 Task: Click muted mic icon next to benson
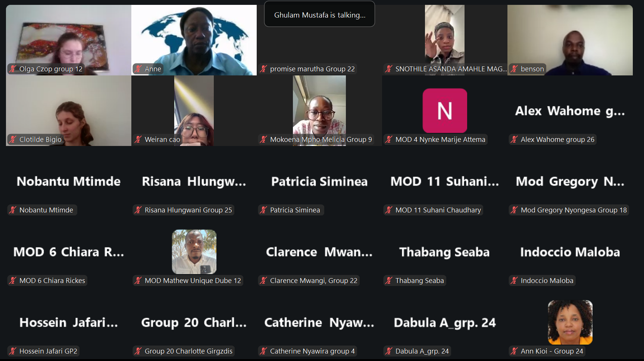pos(515,69)
